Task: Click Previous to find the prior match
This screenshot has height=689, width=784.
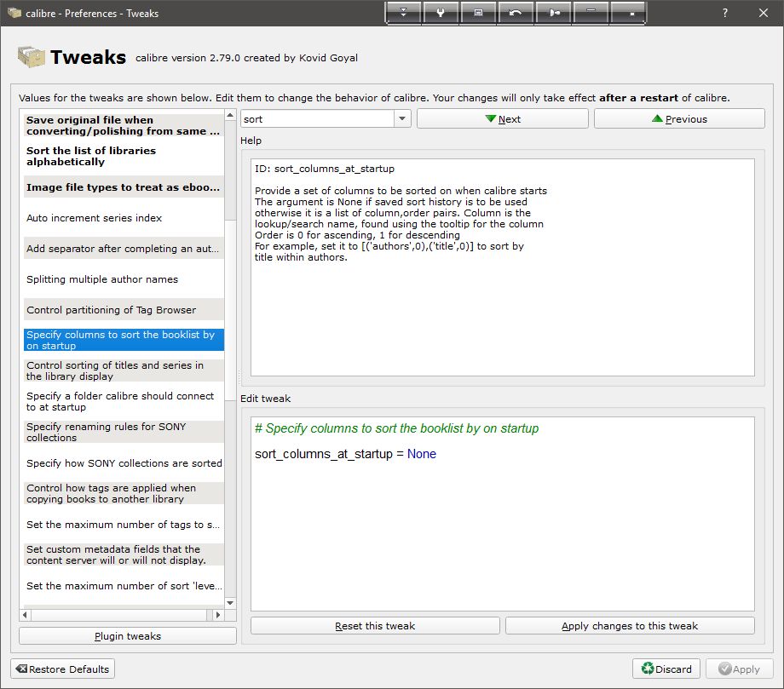Action: click(x=679, y=119)
